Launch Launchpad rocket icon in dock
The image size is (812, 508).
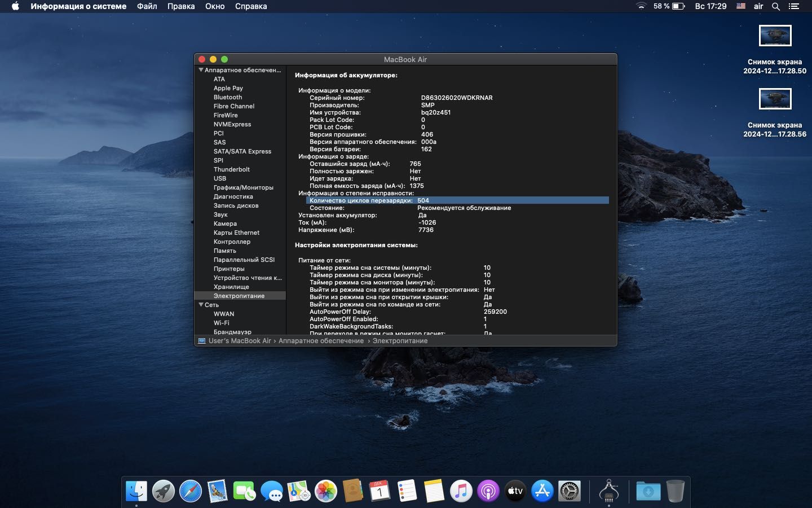click(x=164, y=491)
